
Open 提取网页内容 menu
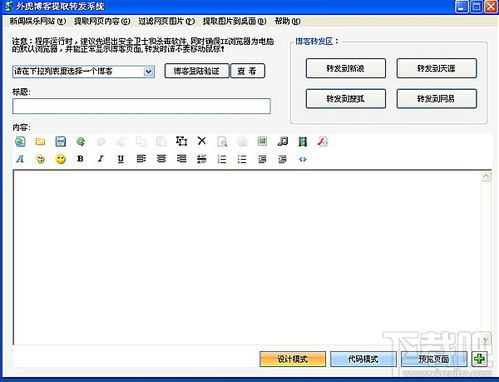coord(102,21)
